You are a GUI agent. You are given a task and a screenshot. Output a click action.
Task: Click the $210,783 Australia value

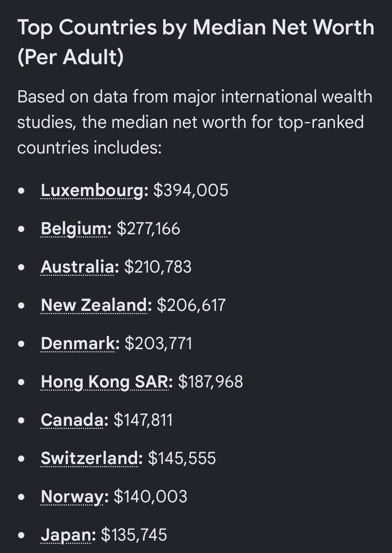click(158, 267)
